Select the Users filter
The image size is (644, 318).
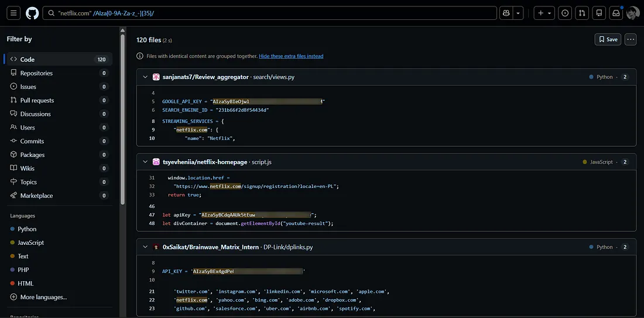tap(59, 127)
